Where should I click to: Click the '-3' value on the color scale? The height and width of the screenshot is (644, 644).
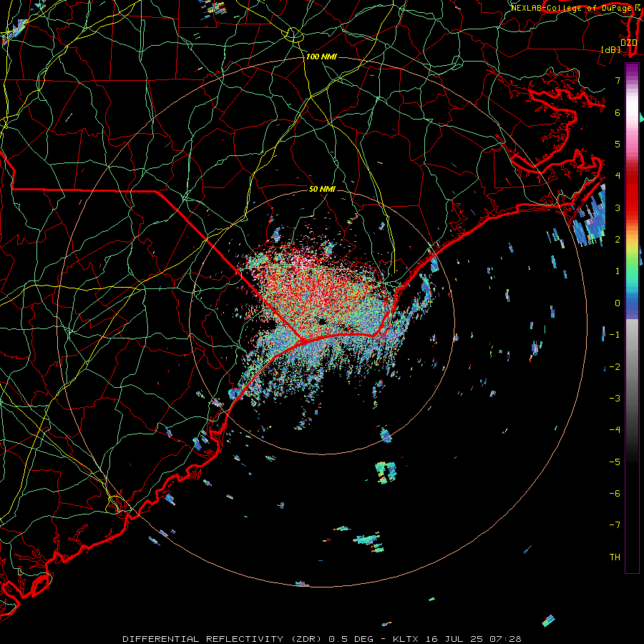[615, 399]
